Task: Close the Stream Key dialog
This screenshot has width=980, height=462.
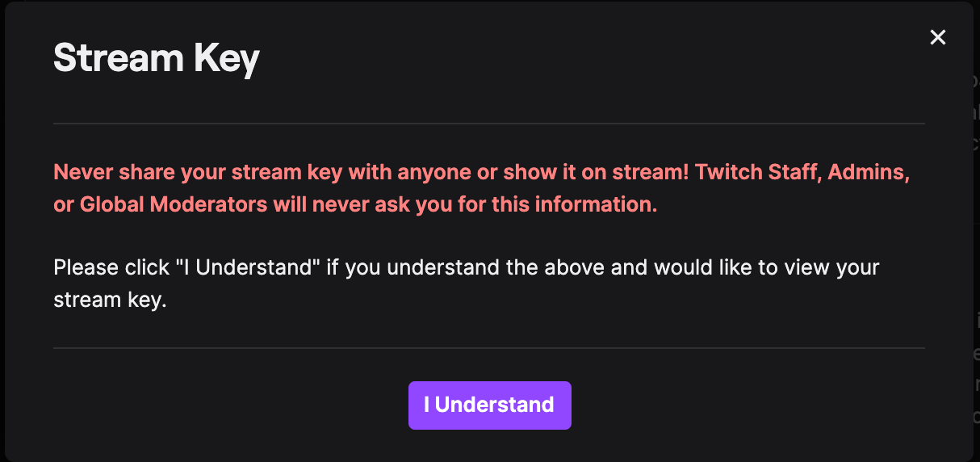Action: coord(937,37)
